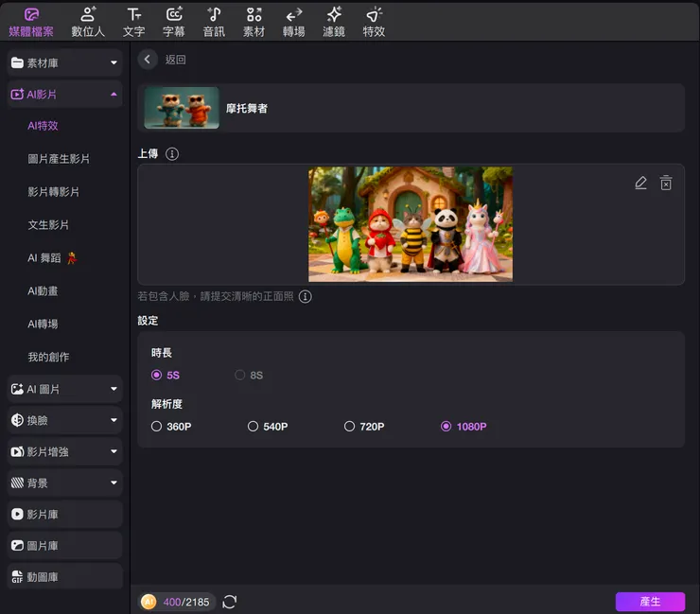Click the 摩托舞者 template thumbnail
The height and width of the screenshot is (614, 700).
pos(182,108)
